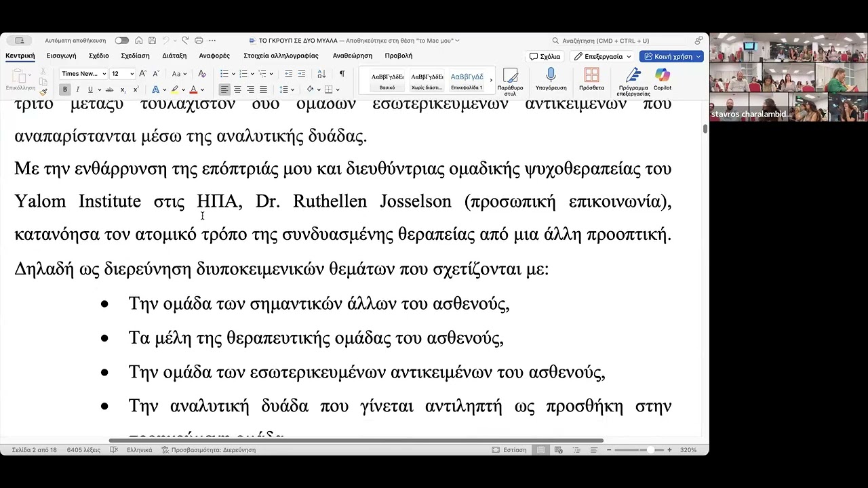This screenshot has height=488, width=868.
Task: Click the Format Painter brush icon
Action: point(43,91)
